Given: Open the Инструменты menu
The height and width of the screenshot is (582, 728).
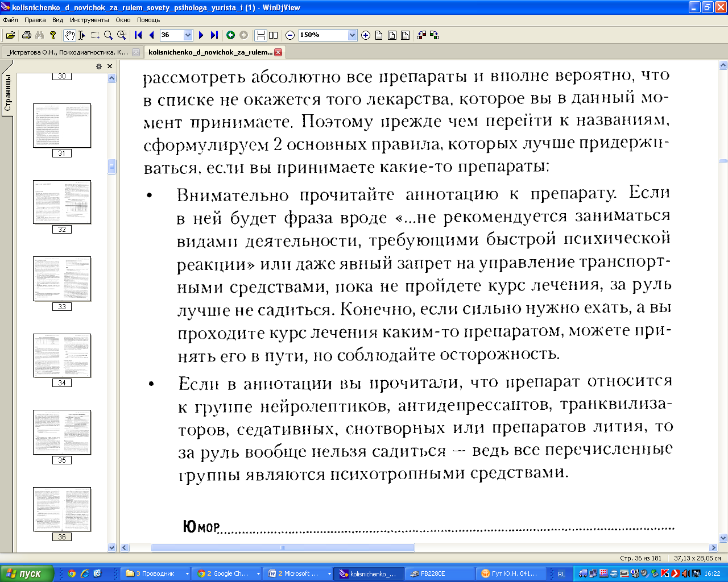Looking at the screenshot, I should coord(89,20).
